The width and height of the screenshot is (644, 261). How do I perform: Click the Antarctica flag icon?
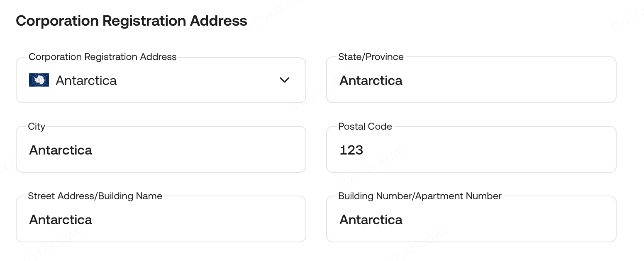pyautogui.click(x=39, y=80)
